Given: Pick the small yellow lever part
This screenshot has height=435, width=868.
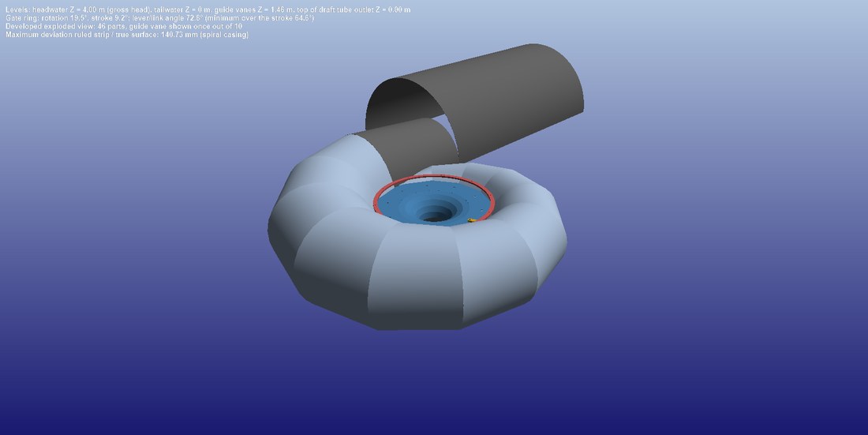Looking at the screenshot, I should [x=471, y=220].
